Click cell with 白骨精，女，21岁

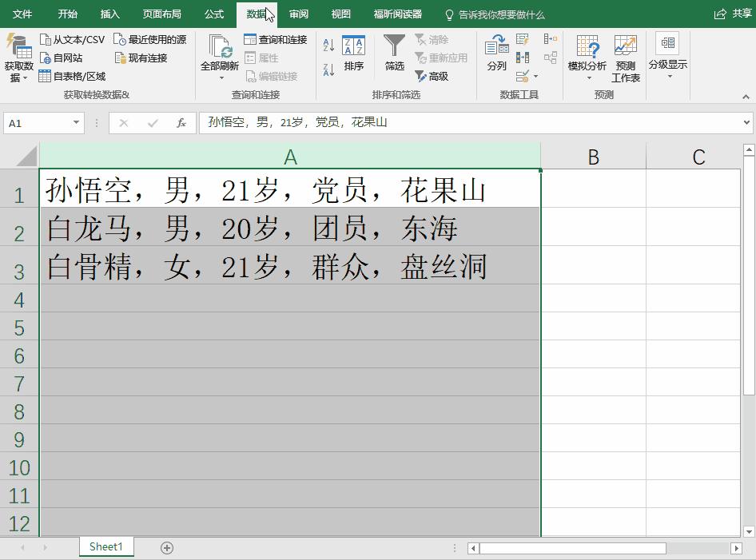pyautogui.click(x=290, y=265)
